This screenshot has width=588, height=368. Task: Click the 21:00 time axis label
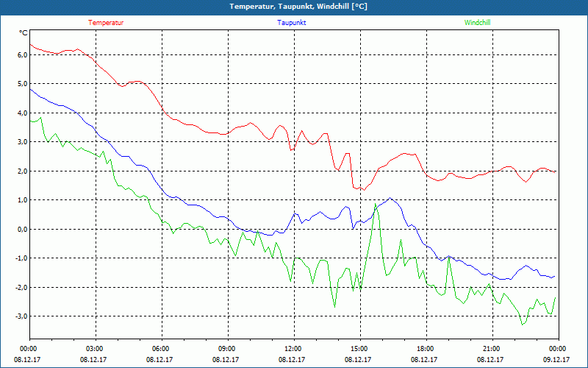492,349
